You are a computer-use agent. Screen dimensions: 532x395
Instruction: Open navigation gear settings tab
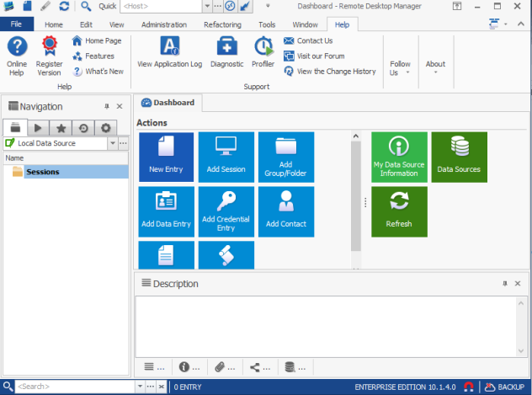[x=106, y=128]
